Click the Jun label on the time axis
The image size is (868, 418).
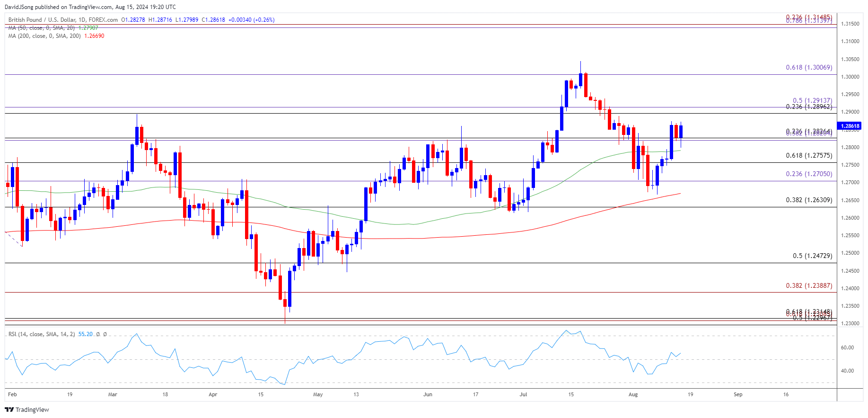tap(428, 394)
